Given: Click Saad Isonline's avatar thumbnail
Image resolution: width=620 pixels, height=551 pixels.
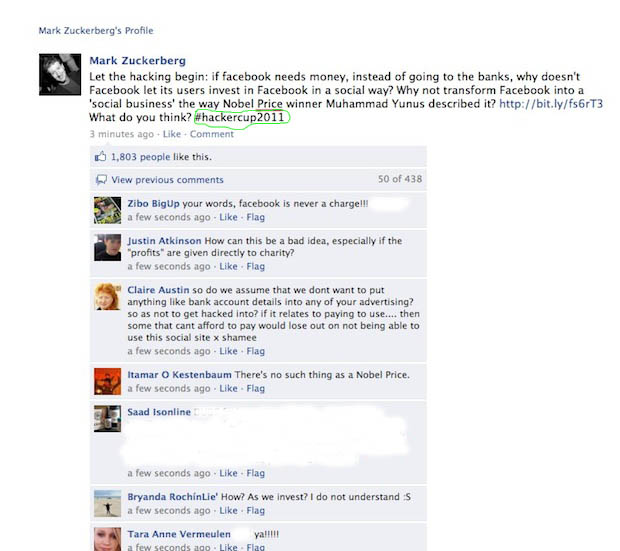Looking at the screenshot, I should pos(108,418).
